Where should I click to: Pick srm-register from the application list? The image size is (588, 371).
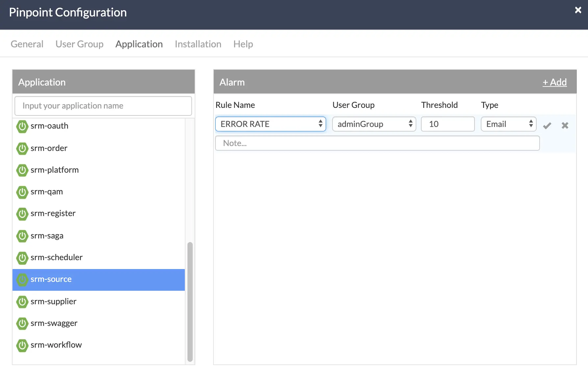click(99, 213)
